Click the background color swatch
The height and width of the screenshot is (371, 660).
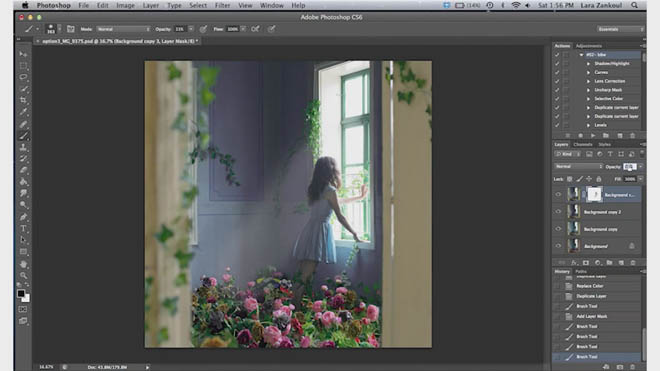27,299
